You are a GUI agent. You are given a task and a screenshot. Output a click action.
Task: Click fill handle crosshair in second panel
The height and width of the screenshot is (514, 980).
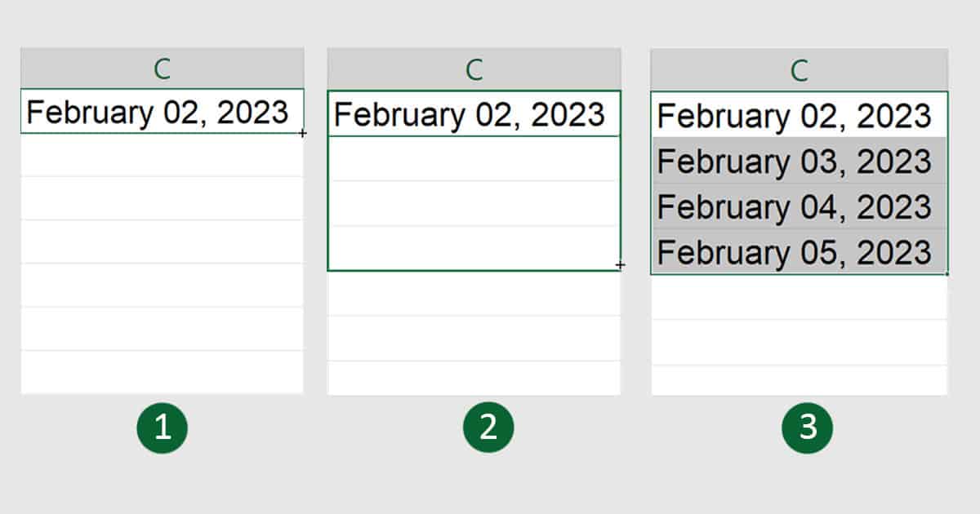point(621,265)
